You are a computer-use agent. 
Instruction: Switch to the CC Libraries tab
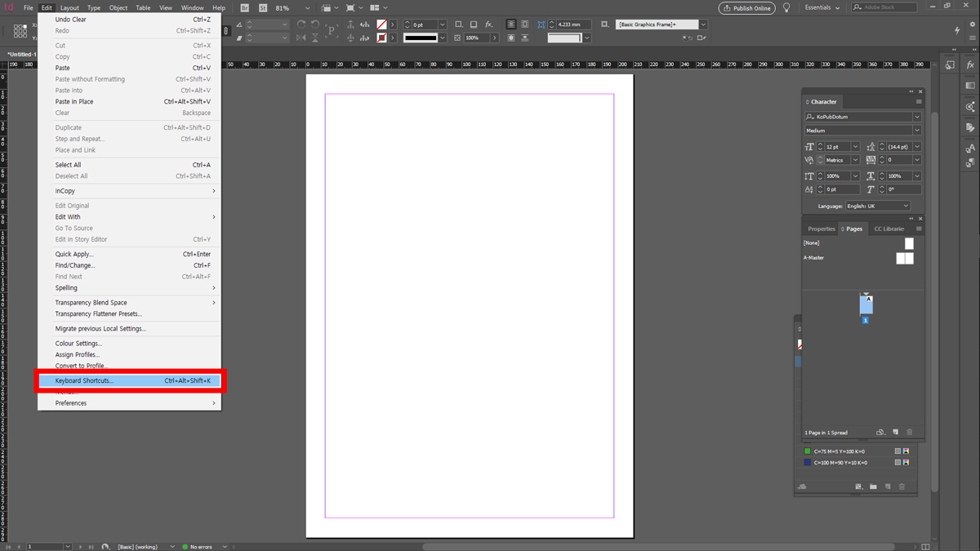pos(889,229)
